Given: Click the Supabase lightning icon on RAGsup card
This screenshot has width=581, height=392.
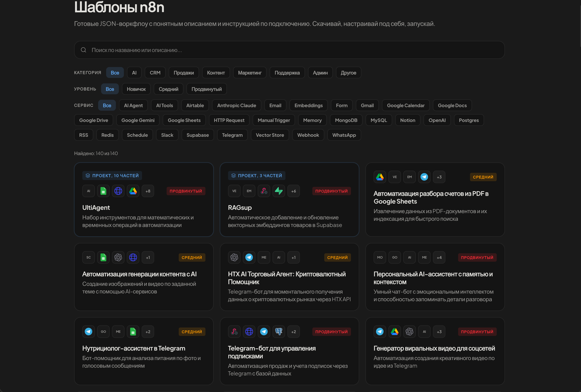Looking at the screenshot, I should tap(279, 191).
